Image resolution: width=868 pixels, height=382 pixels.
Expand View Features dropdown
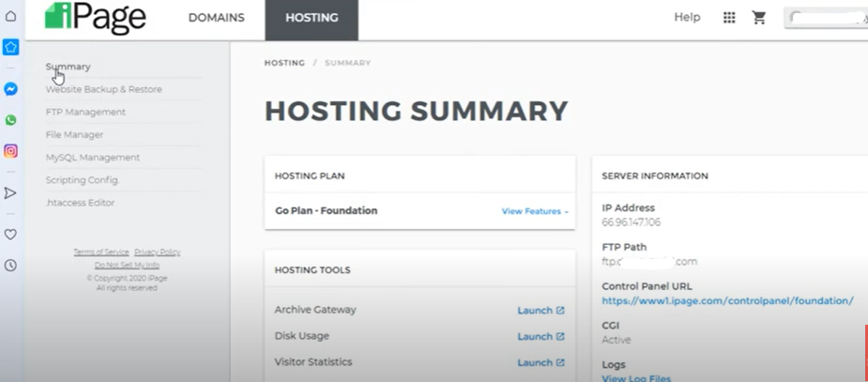(x=535, y=211)
